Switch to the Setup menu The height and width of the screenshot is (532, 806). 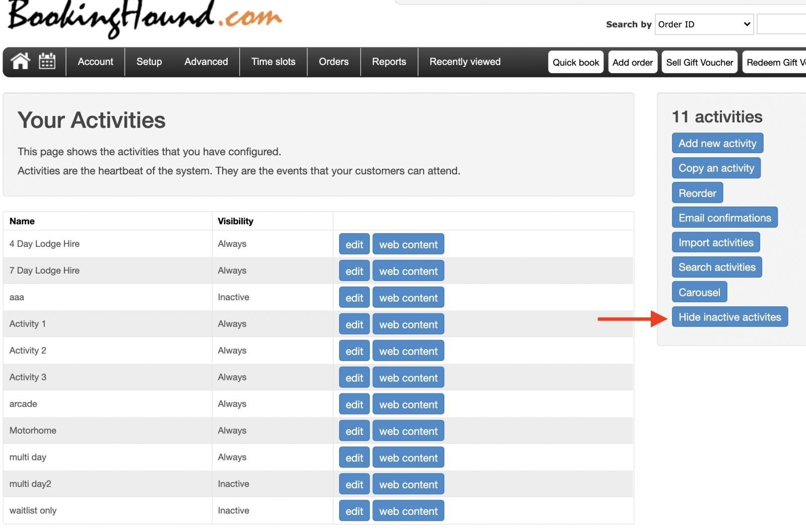click(149, 61)
